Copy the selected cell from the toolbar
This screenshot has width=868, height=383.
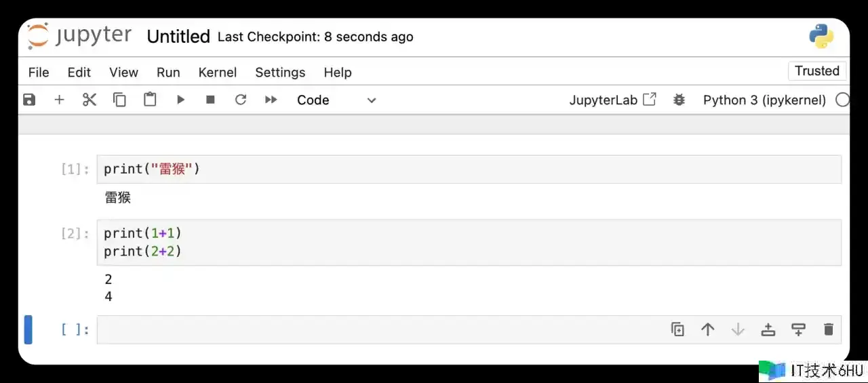point(119,100)
